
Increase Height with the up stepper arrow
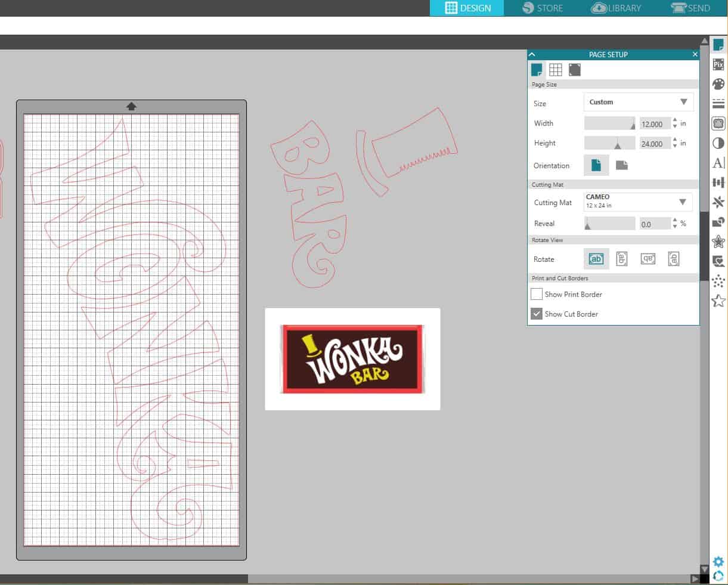pos(674,140)
